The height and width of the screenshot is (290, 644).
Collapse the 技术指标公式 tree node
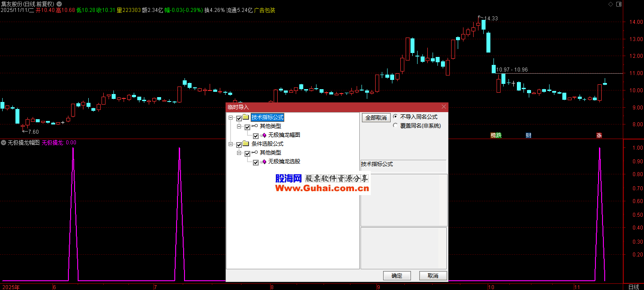(x=231, y=118)
